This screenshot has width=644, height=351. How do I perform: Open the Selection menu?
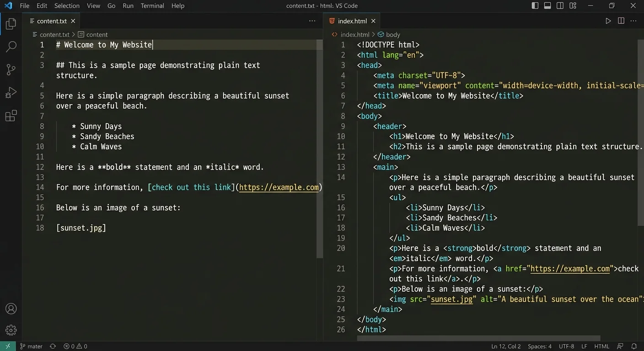[67, 6]
